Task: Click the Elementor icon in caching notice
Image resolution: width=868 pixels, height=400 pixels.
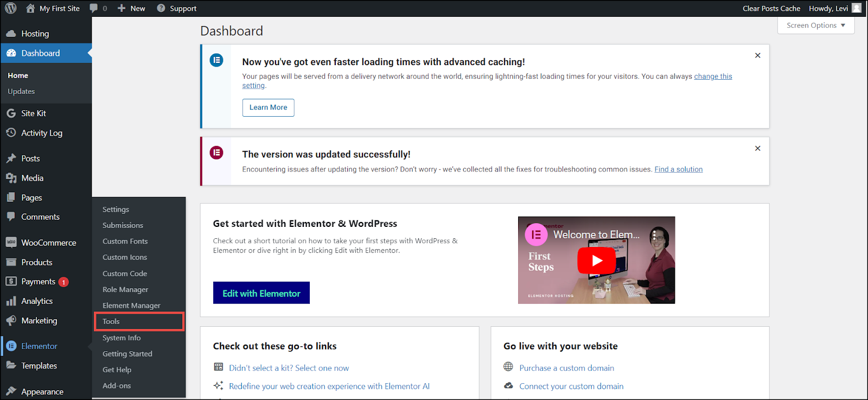Action: pyautogui.click(x=216, y=60)
